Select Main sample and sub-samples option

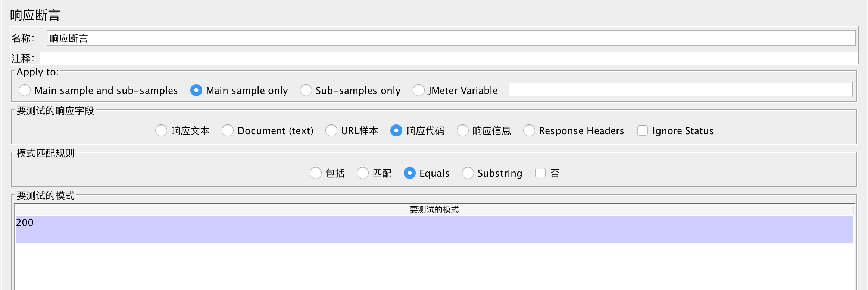coord(25,90)
